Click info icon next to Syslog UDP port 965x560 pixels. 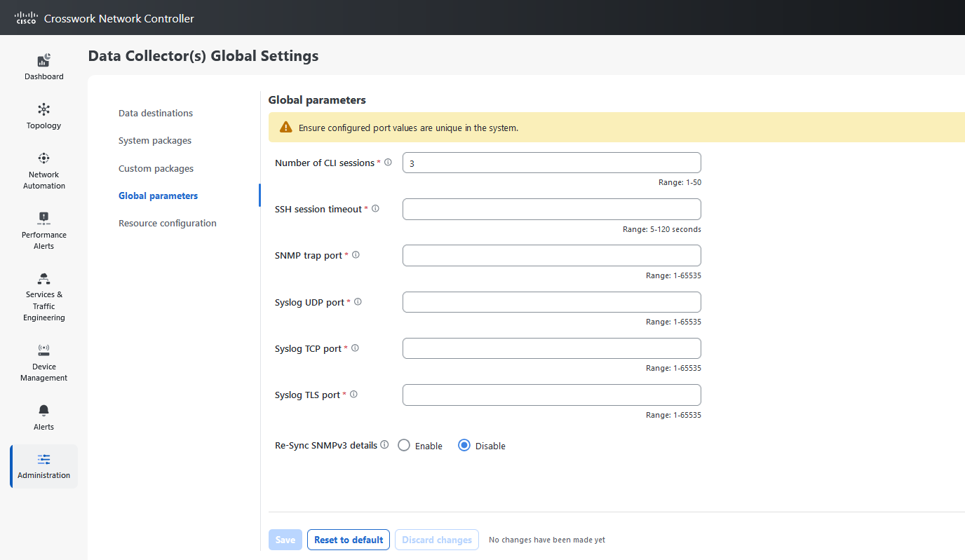click(x=358, y=302)
